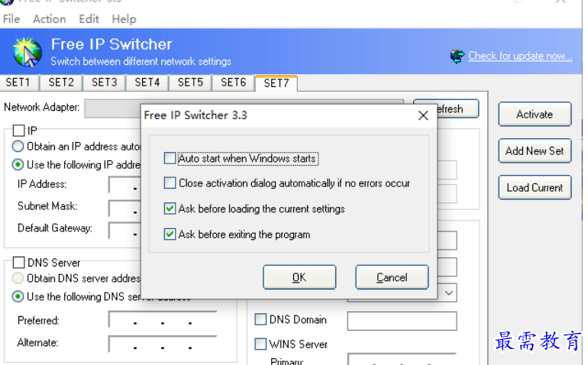Switch to the SET3 tab
This screenshot has height=365, width=588.
coord(105,82)
